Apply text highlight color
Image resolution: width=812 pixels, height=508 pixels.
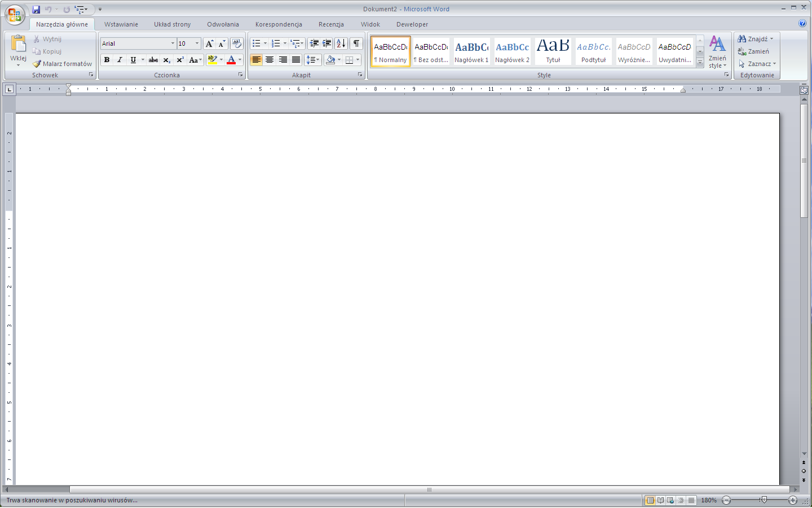point(212,60)
